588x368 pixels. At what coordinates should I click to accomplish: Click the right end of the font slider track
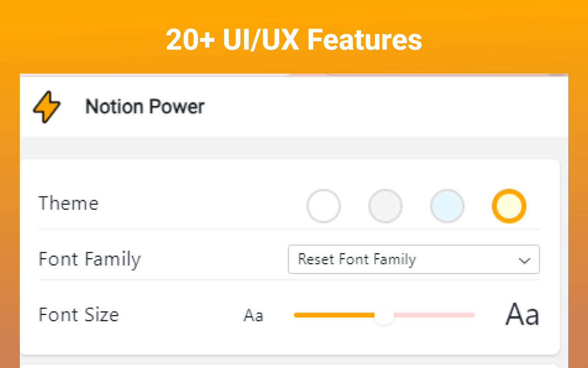pos(473,315)
